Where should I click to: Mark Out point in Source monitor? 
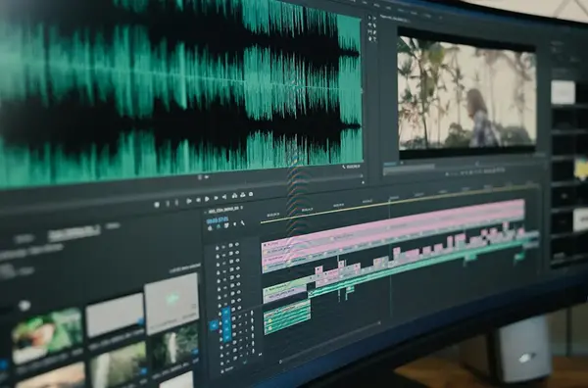pos(176,203)
